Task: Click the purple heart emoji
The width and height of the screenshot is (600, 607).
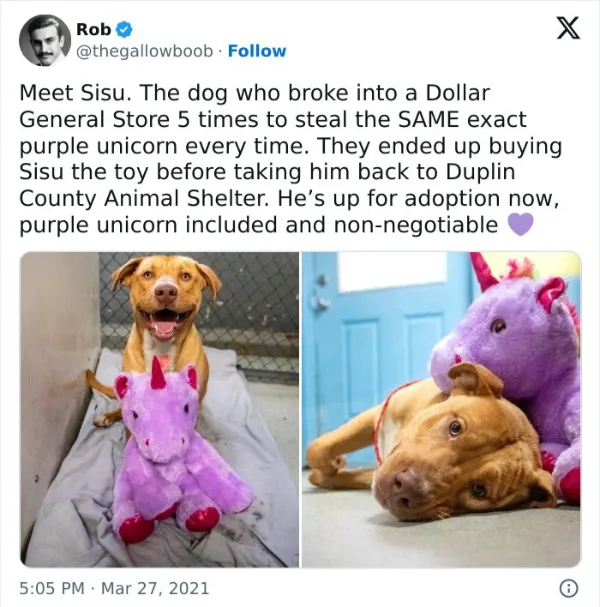Action: pyautogui.click(x=520, y=224)
